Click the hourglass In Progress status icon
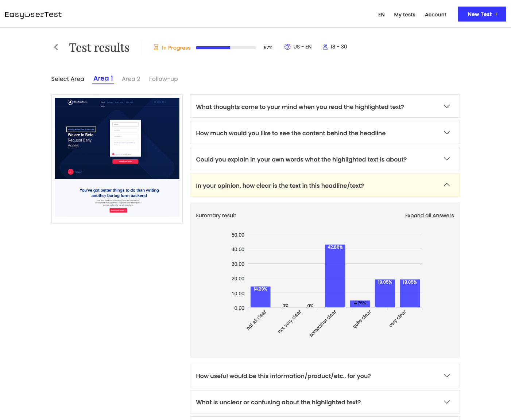511x420 pixels. (x=156, y=47)
